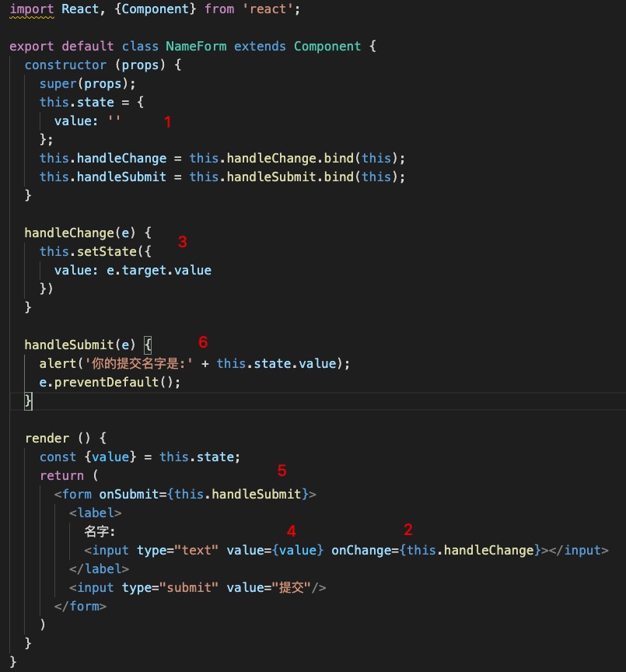Click the "提交" value string
The image size is (626, 672).
pos(292,587)
